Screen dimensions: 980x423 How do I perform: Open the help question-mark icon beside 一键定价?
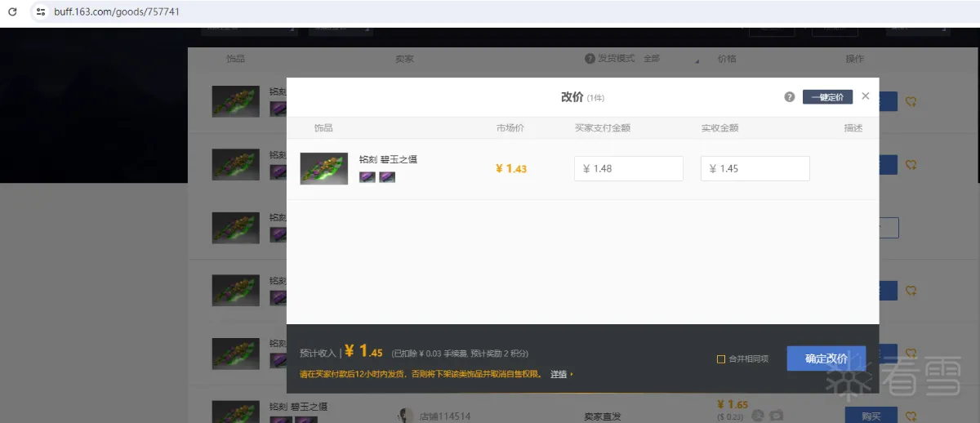[x=790, y=97]
